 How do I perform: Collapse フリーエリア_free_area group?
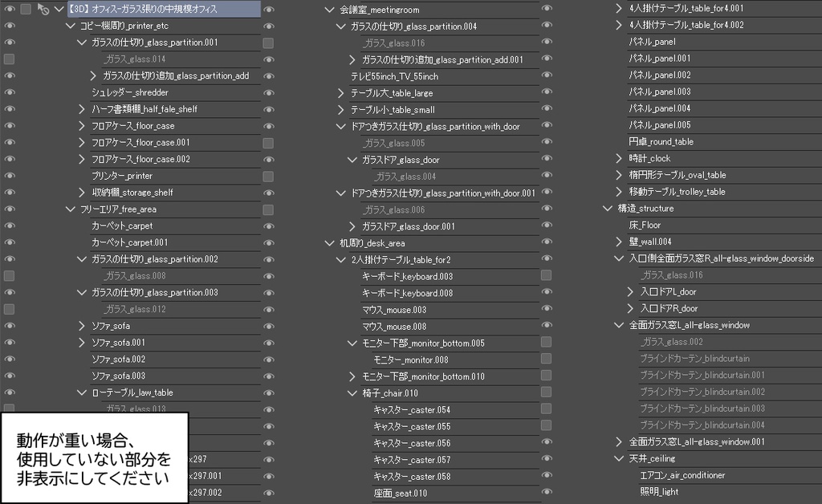click(71, 209)
